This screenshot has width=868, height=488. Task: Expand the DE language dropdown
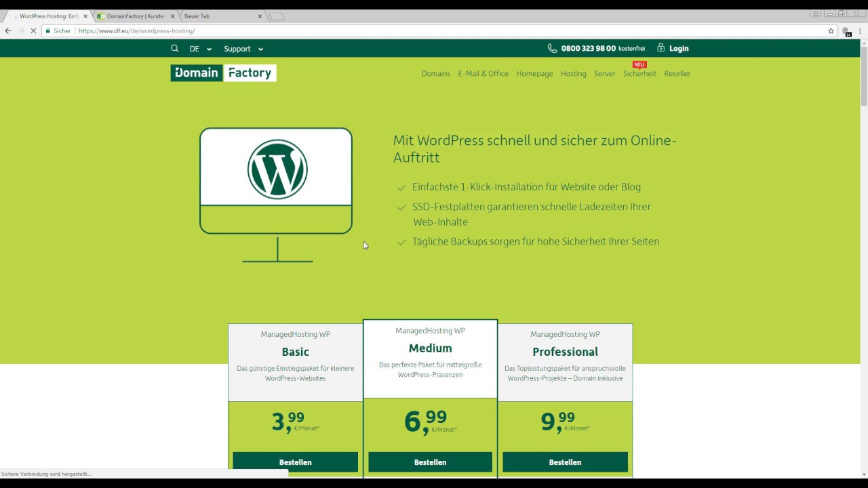tap(201, 49)
